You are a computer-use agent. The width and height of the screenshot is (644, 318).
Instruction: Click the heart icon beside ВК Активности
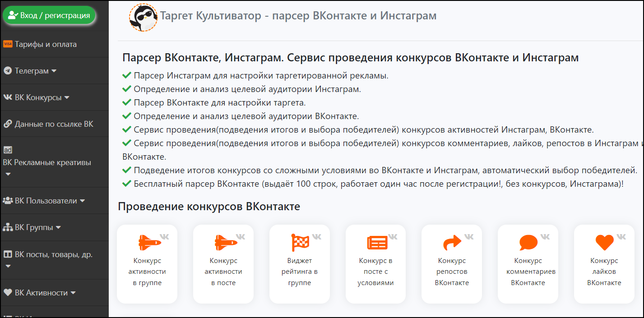click(8, 293)
